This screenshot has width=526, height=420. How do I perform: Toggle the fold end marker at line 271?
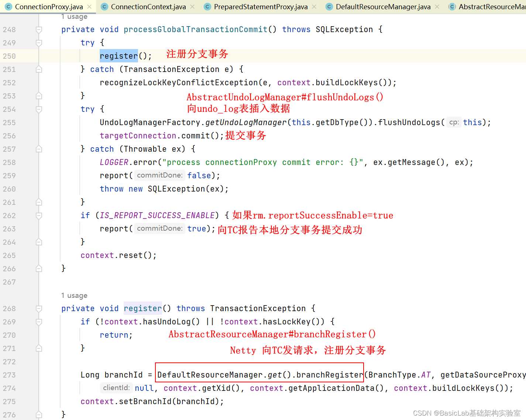point(39,348)
